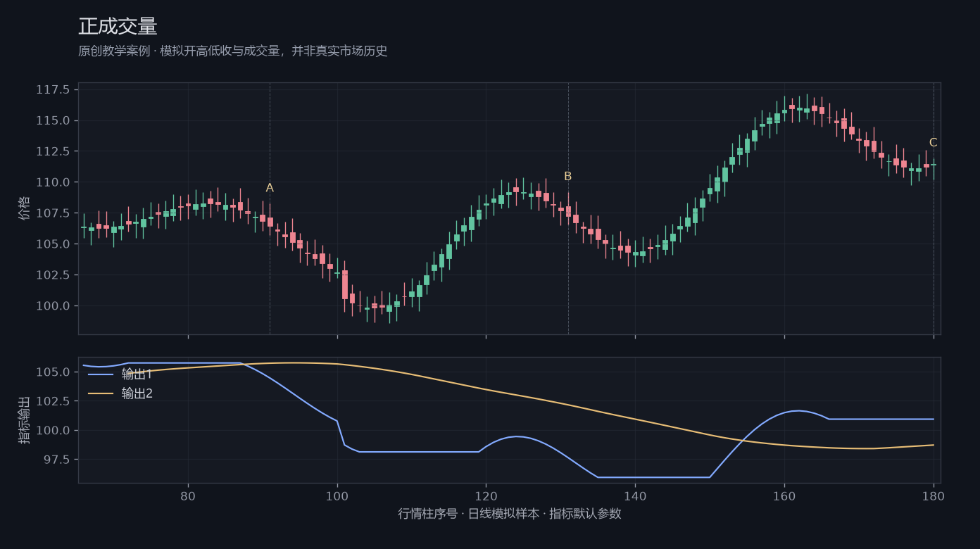This screenshot has width=980, height=549.
Task: Click the 100.0 tick on the 价格 axis
Action: [x=53, y=306]
